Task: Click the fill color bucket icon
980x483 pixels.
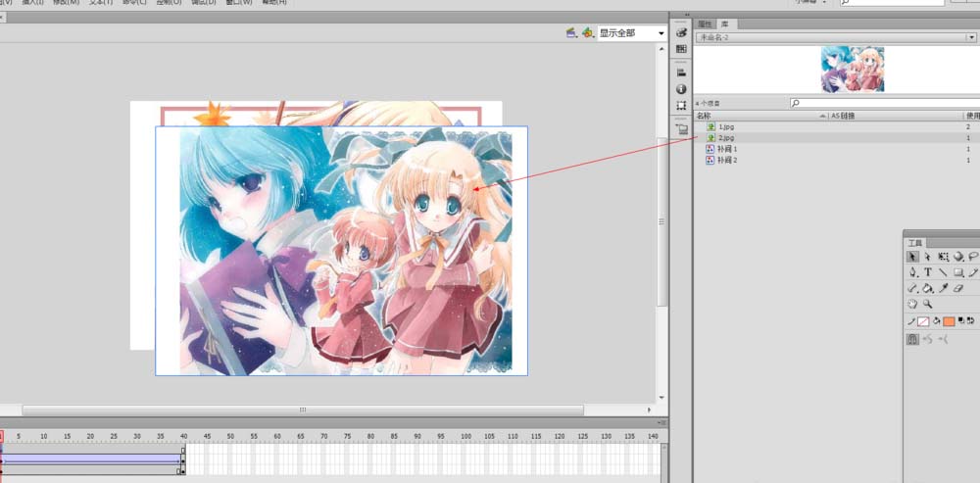Action: pos(936,321)
